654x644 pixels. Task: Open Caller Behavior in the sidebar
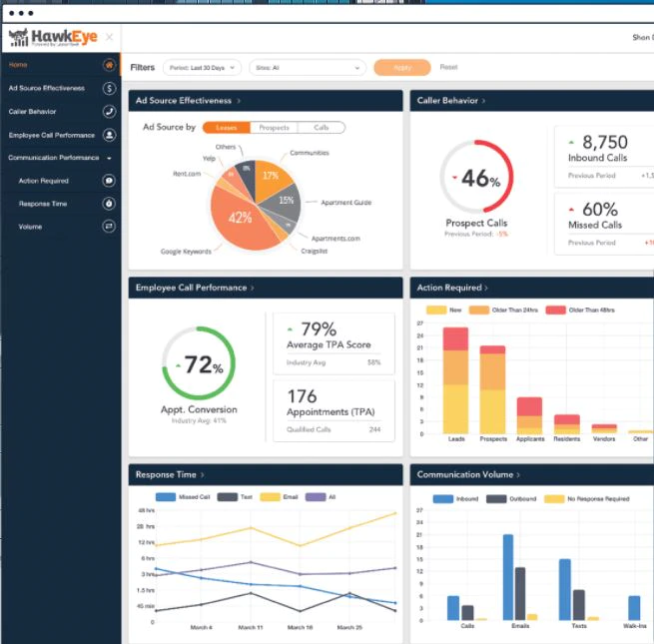(32, 112)
